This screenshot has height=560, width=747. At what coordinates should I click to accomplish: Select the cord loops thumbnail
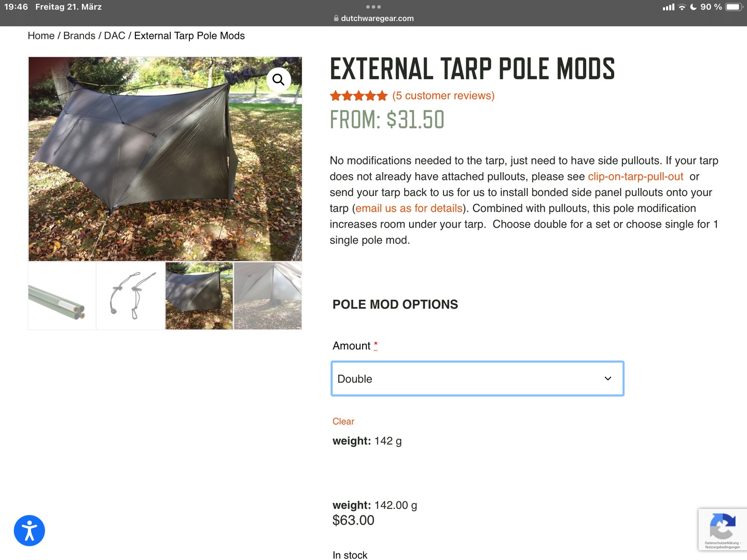click(131, 296)
